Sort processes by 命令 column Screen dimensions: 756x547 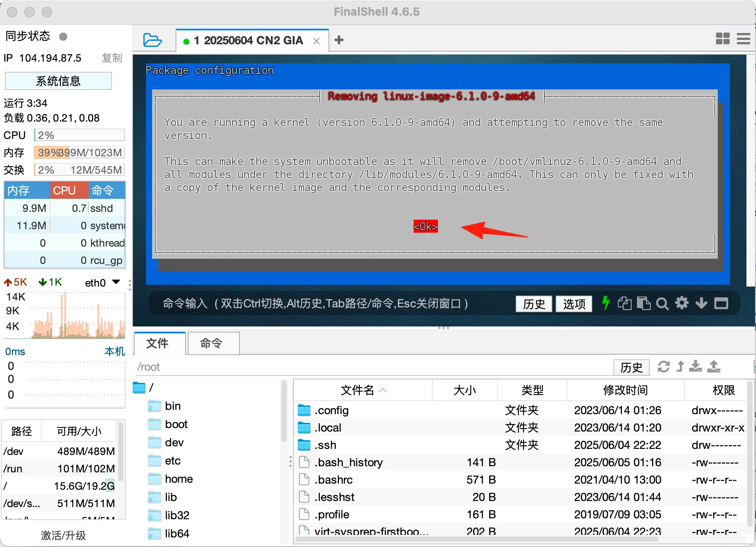(x=107, y=190)
